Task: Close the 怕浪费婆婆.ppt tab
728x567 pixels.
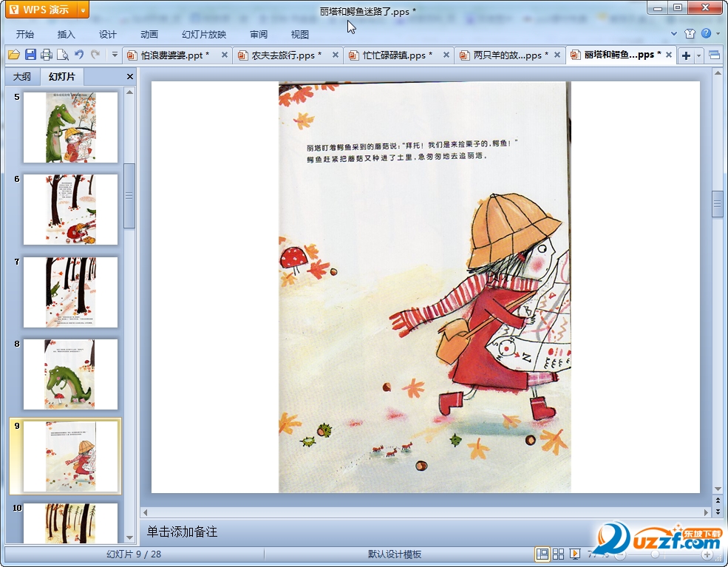Action: [224, 55]
